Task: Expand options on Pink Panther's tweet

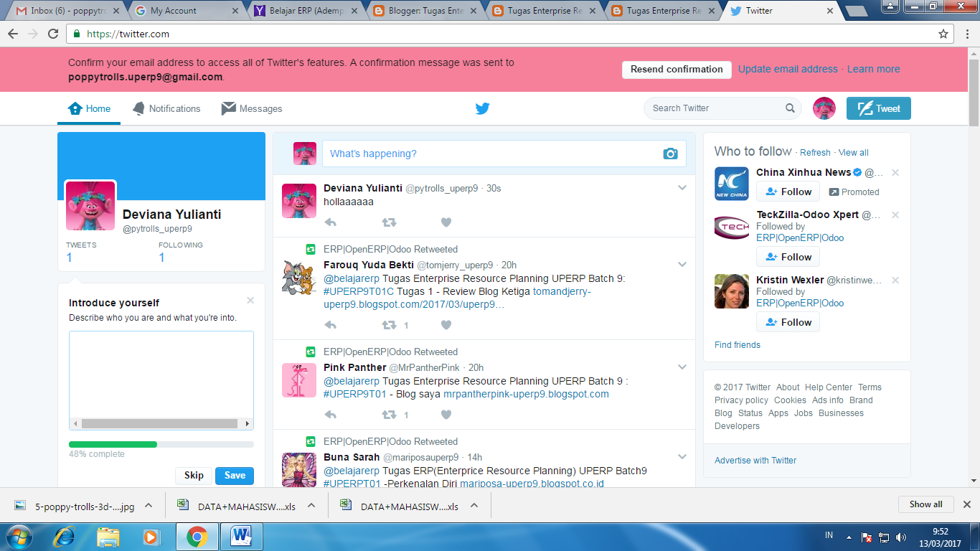Action: 682,367
